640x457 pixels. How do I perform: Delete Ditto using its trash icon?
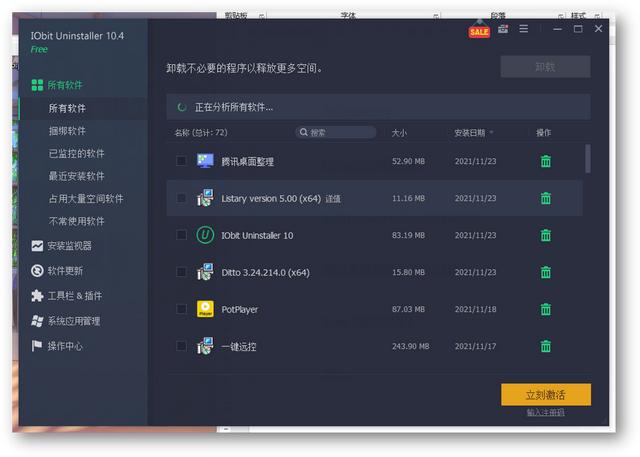pyautogui.click(x=546, y=272)
